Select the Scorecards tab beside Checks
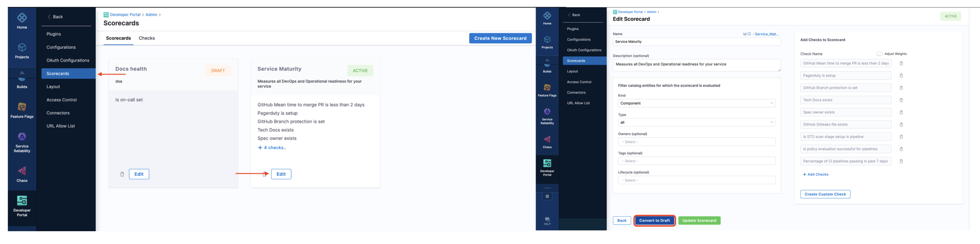This screenshot has height=244, width=980. coord(118,38)
